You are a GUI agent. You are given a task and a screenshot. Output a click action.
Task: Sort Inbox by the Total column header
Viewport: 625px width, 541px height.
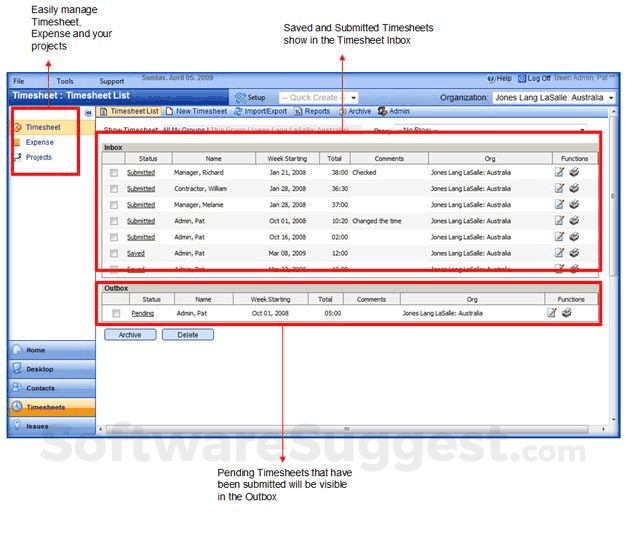334,158
